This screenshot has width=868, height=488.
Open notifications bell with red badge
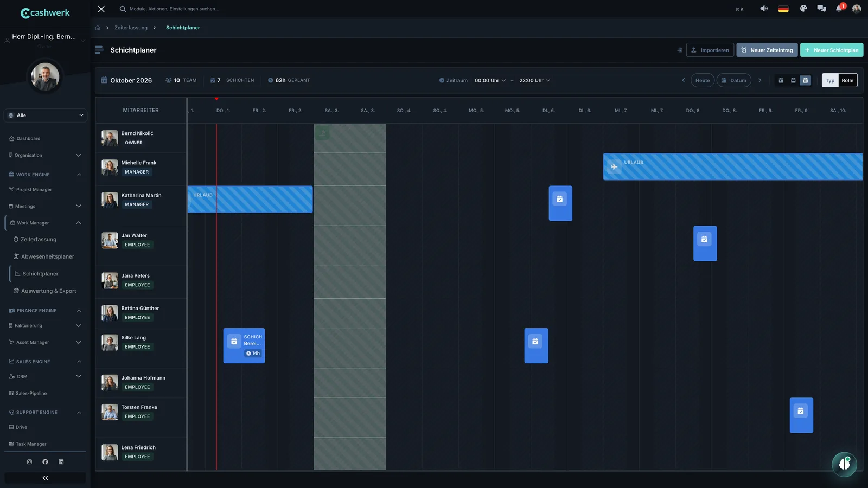[839, 8]
